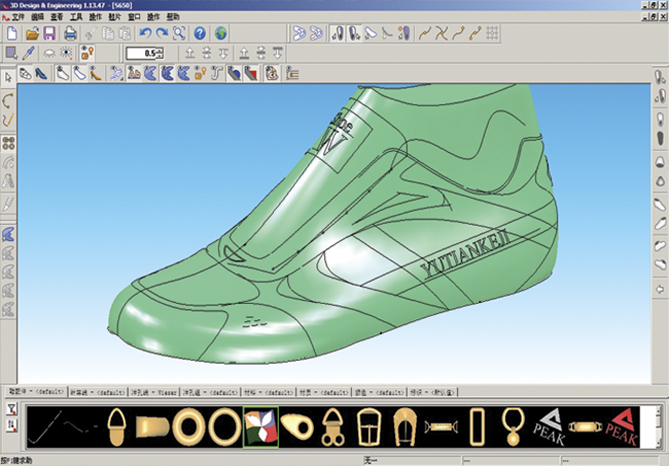Show objects with the open eye icon

[66, 53]
